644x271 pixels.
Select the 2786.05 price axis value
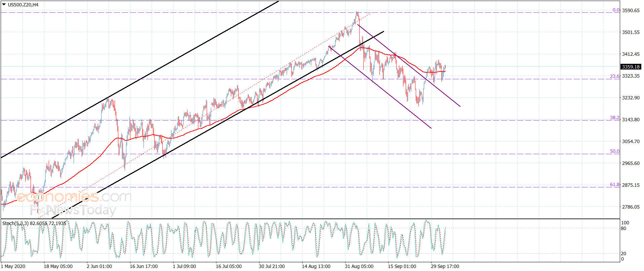point(631,207)
